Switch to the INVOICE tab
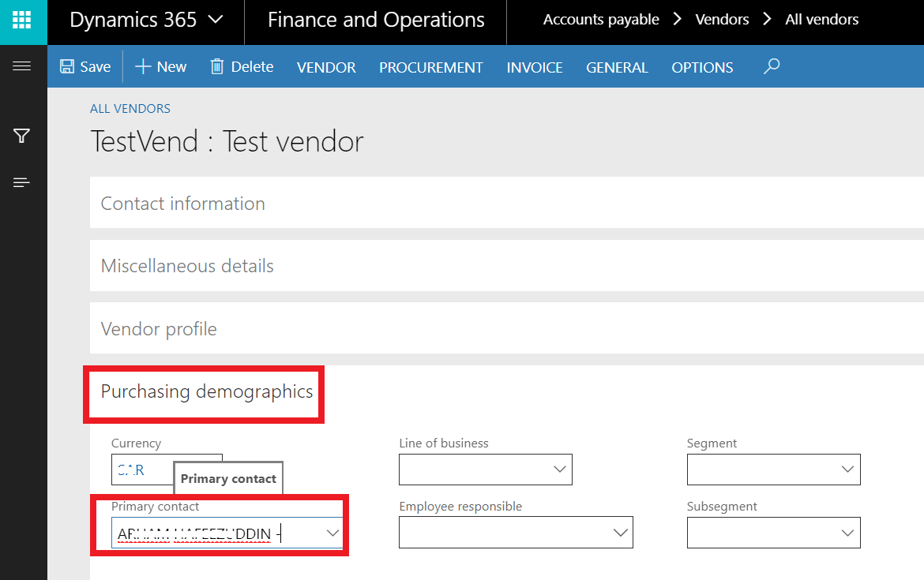Viewport: 924px width, 580px height. click(x=535, y=67)
